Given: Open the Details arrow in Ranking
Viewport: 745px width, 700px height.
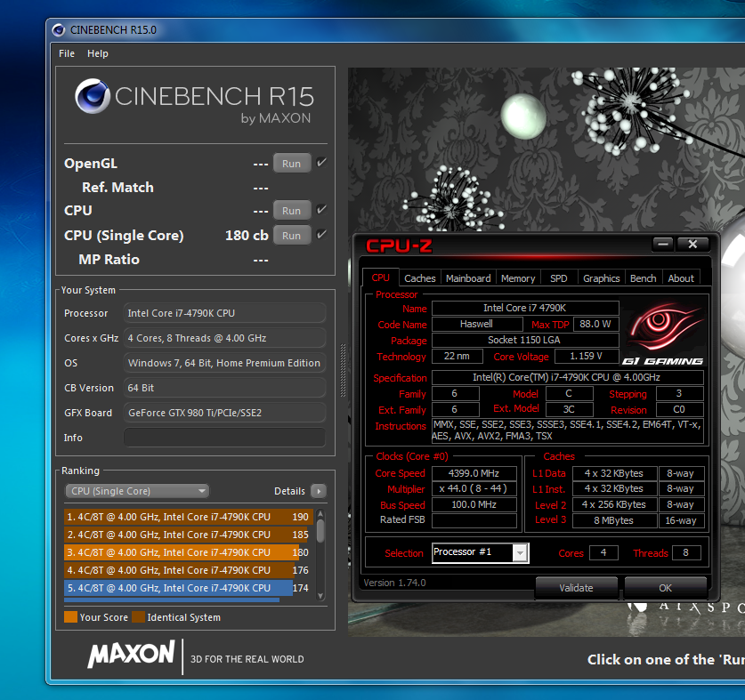Looking at the screenshot, I should coord(319,491).
